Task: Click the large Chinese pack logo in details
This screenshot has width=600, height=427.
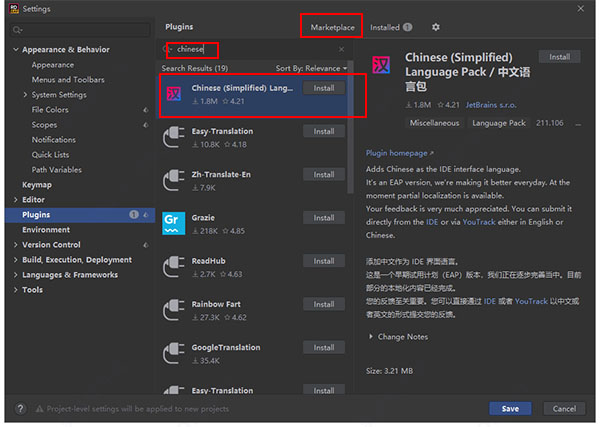Action: (x=381, y=65)
